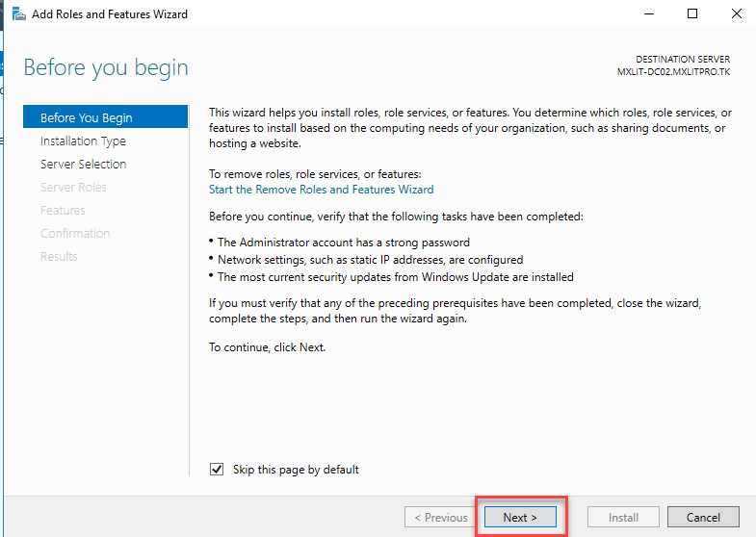Click the Previous button
Viewport: 756px width, 537px height.
440,517
